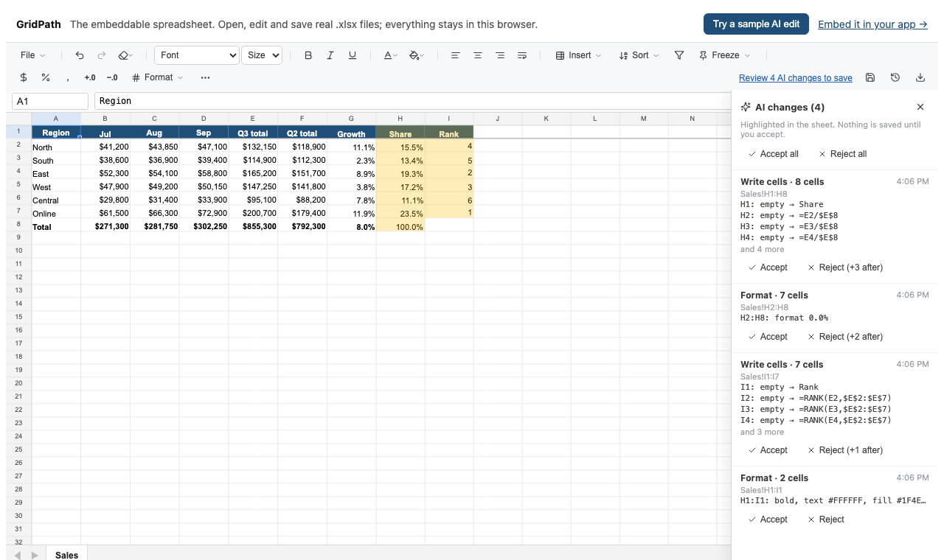Select the Q3 total header cell
Viewport: 944px width, 560px height.
tap(253, 133)
